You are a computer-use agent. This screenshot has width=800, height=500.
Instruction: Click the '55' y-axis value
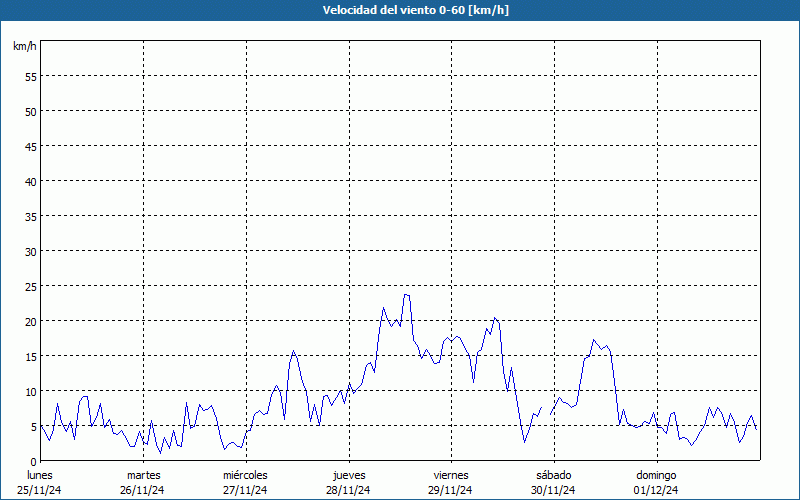(31, 77)
